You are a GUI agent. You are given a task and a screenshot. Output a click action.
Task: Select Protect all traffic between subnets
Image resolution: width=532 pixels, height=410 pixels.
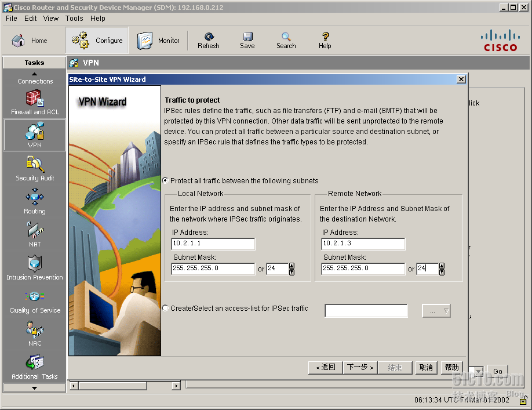pos(165,180)
